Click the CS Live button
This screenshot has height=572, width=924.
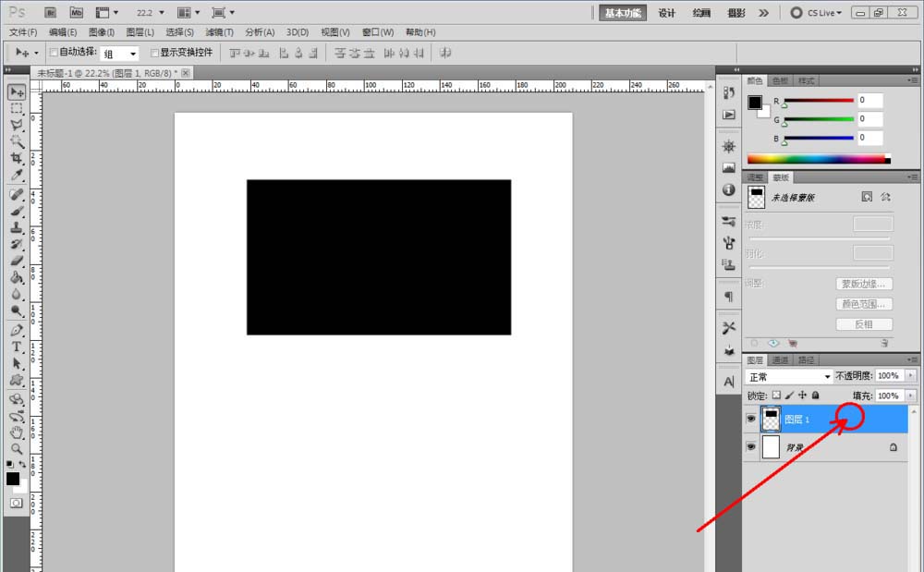[x=817, y=12]
